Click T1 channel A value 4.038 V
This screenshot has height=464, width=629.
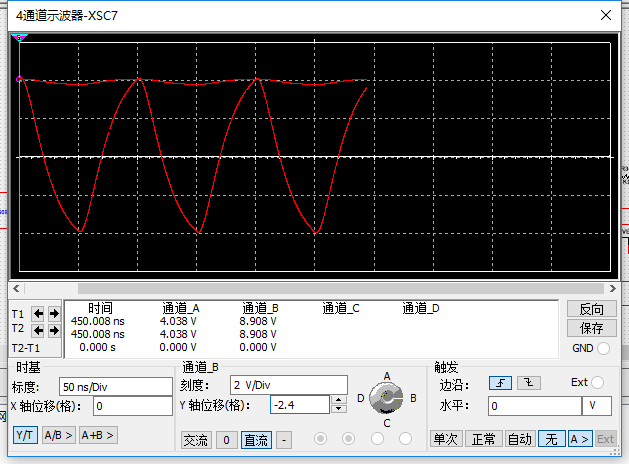pyautogui.click(x=178, y=321)
